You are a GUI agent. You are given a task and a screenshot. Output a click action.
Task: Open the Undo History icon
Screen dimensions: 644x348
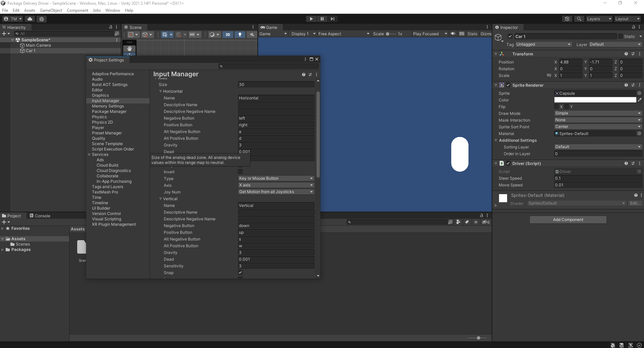[567, 19]
